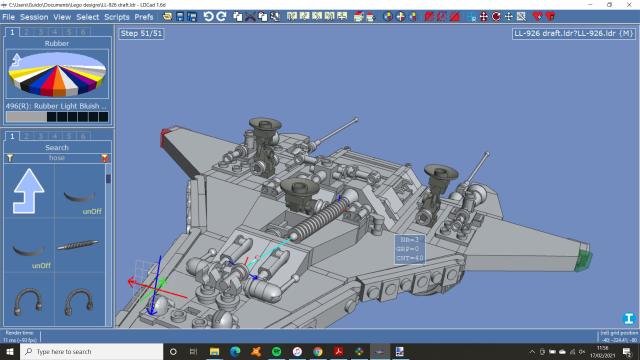Click the Redo arrow in toolbar
Image resolution: width=640 pixels, height=360 pixels.
coord(221,17)
